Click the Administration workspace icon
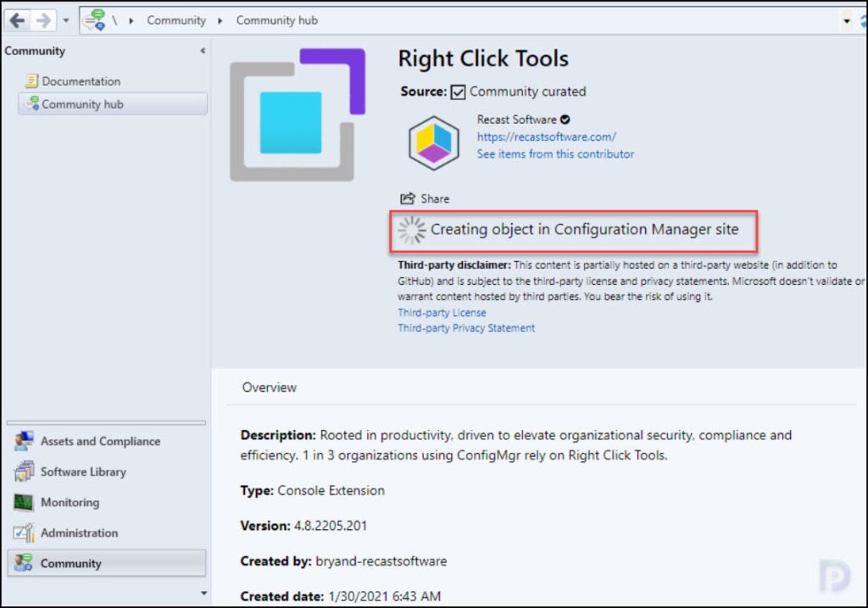The height and width of the screenshot is (608, 868). 24,533
